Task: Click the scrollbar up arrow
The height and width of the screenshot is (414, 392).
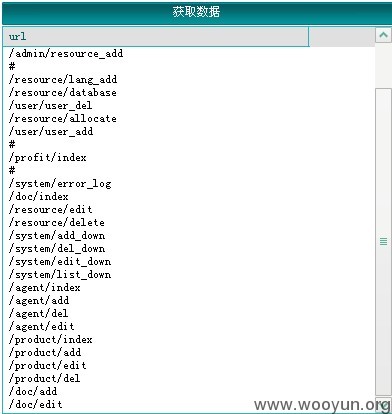Action: 383,35
